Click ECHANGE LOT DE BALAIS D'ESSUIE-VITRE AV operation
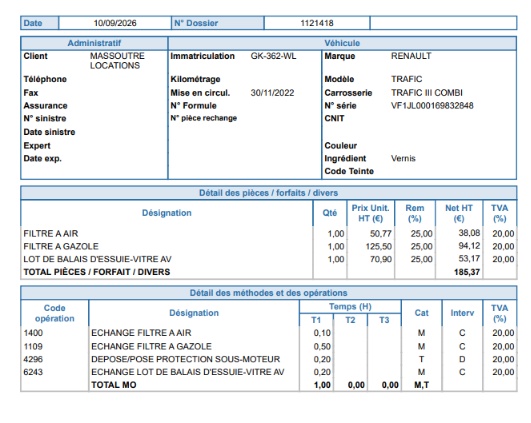 pos(188,372)
